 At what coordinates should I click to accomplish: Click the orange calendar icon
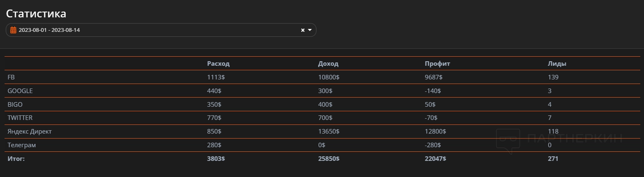[13, 30]
